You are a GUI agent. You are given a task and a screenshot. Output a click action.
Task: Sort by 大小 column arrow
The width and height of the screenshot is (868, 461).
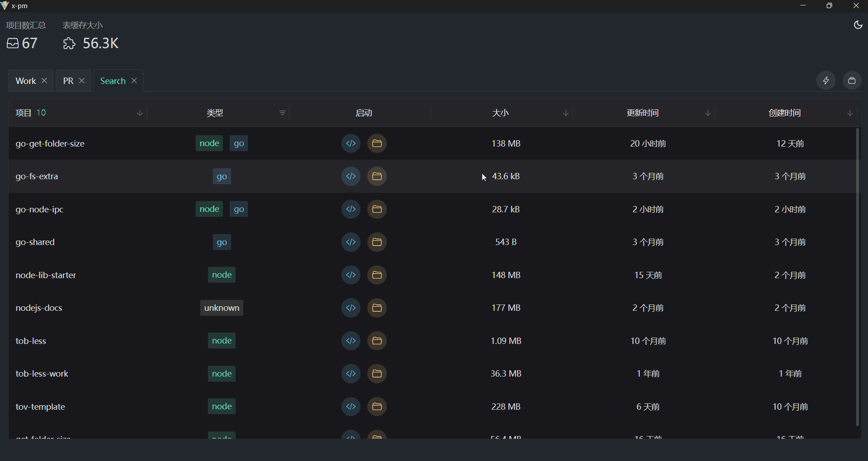click(x=566, y=113)
